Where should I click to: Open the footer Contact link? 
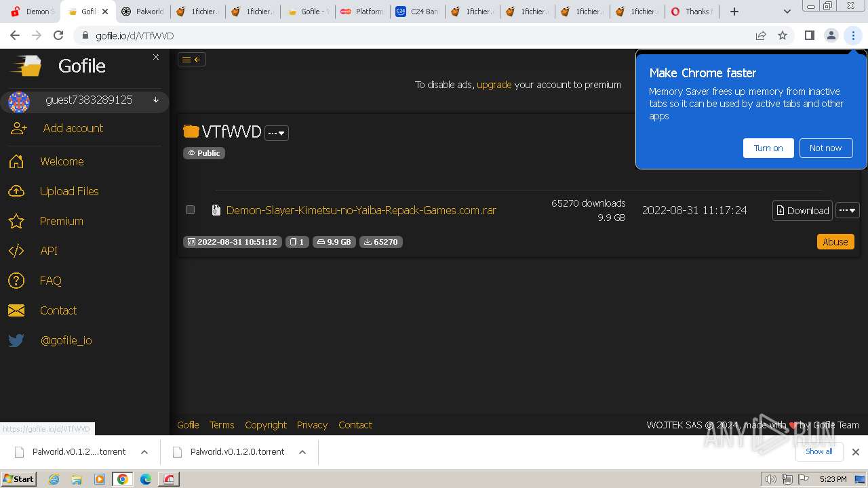(355, 425)
